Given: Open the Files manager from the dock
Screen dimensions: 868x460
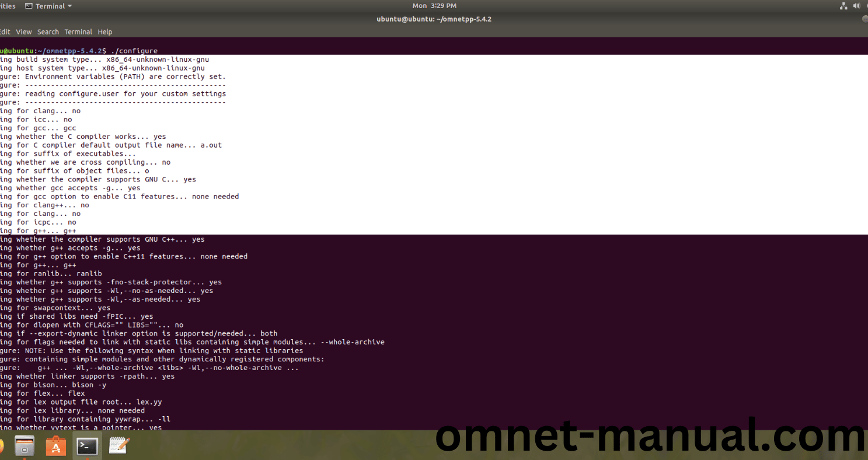Looking at the screenshot, I should click(x=25, y=447).
